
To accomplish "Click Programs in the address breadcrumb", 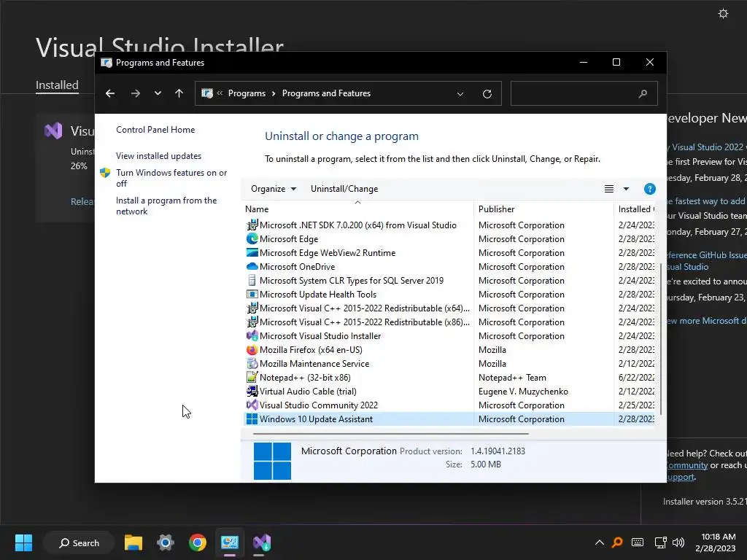I will tap(247, 93).
